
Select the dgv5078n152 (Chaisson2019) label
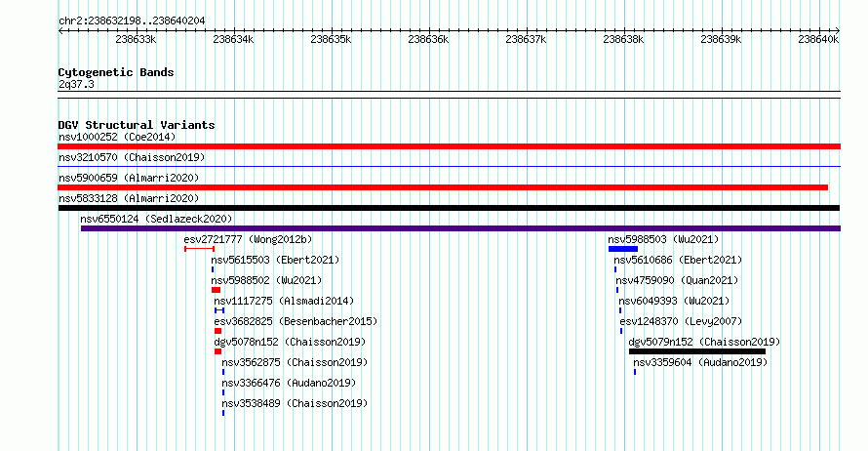coord(290,342)
